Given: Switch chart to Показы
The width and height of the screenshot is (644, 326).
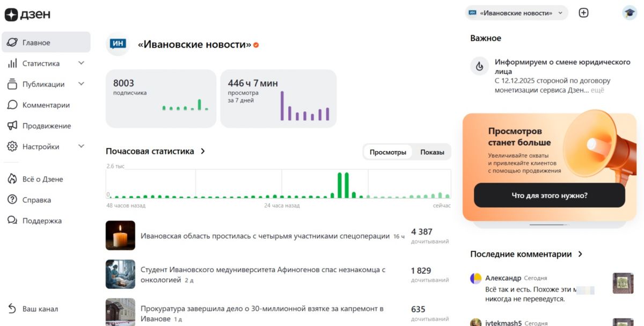Looking at the screenshot, I should 432,152.
